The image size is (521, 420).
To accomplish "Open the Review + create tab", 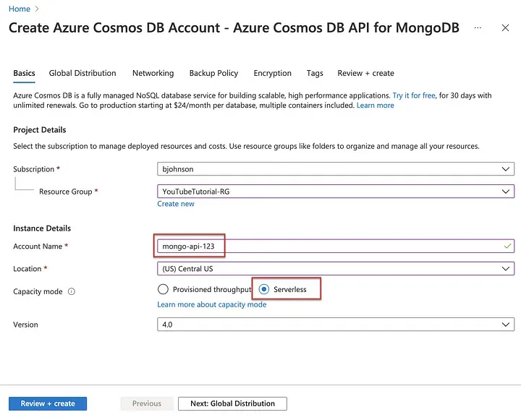I will point(366,73).
